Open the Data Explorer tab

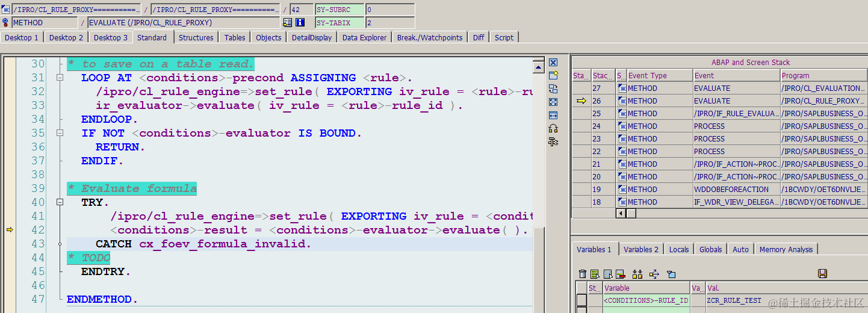pos(365,37)
